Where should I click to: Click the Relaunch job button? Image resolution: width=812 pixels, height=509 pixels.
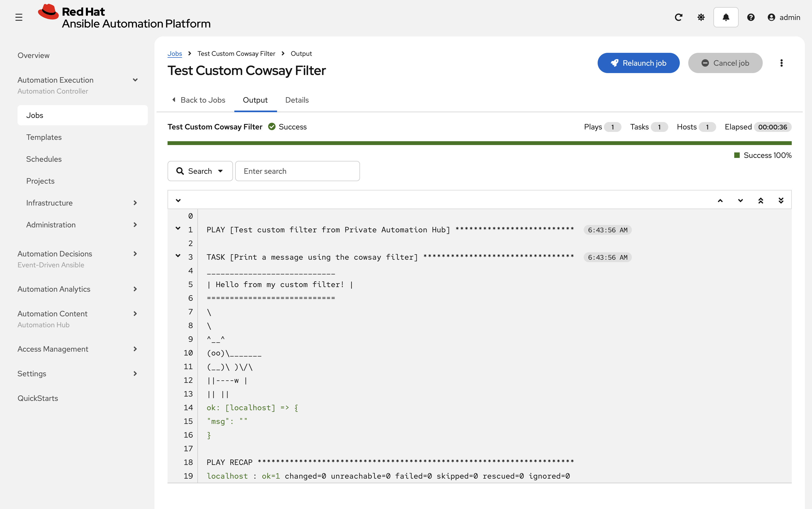coord(638,63)
